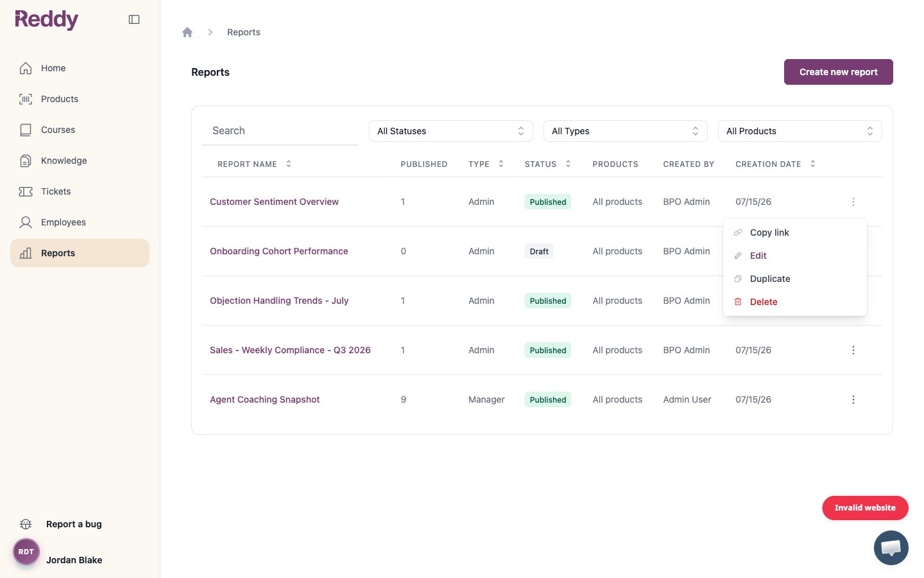Open the kebab menu for the Agent Coaching Snapshot row
The width and height of the screenshot is (924, 578).
click(853, 399)
